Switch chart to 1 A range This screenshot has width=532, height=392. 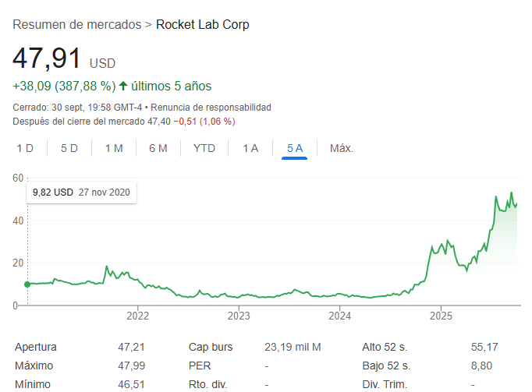(x=250, y=148)
